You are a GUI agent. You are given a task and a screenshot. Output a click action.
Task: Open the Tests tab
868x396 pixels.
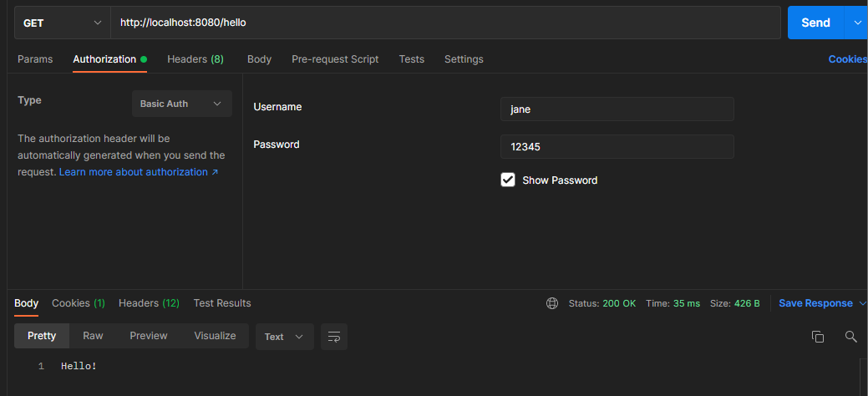[x=411, y=59]
